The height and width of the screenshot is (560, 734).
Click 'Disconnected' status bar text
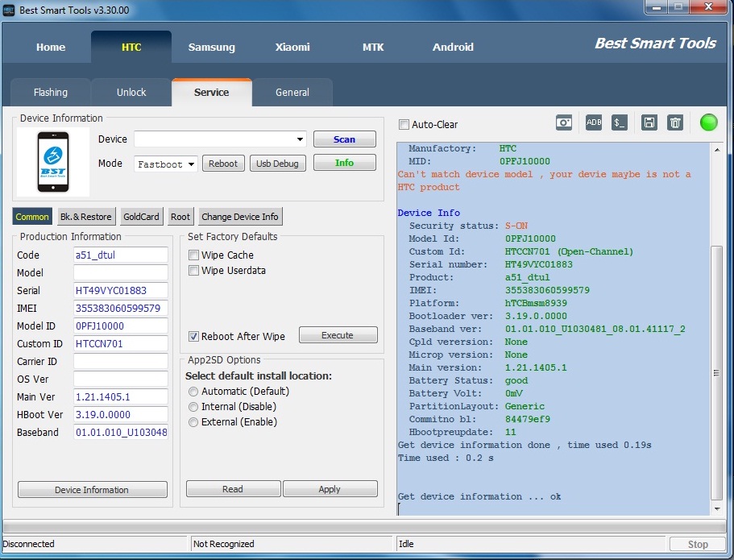point(28,544)
